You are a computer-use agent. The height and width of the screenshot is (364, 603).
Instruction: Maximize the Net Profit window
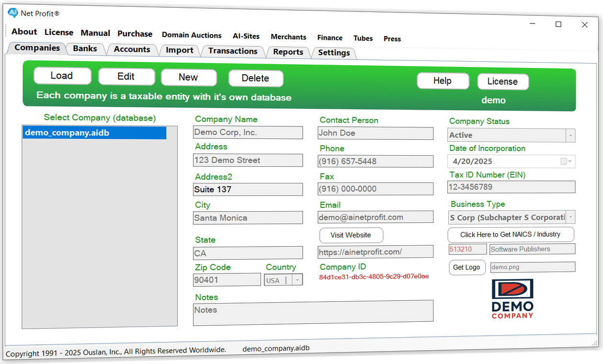click(x=558, y=24)
